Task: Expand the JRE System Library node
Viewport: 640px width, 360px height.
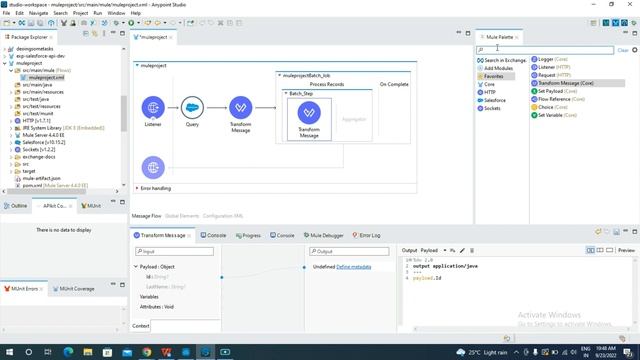Action: click(11, 128)
